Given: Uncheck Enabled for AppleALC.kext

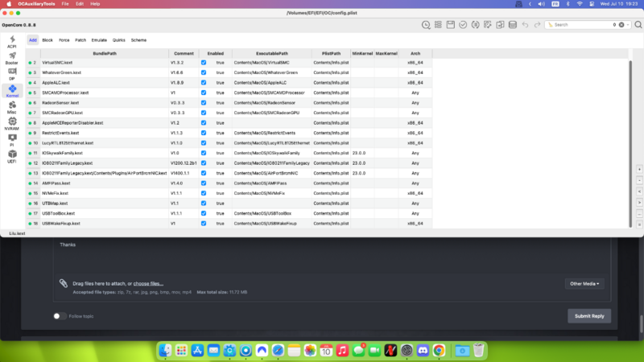Looking at the screenshot, I should 204,83.
